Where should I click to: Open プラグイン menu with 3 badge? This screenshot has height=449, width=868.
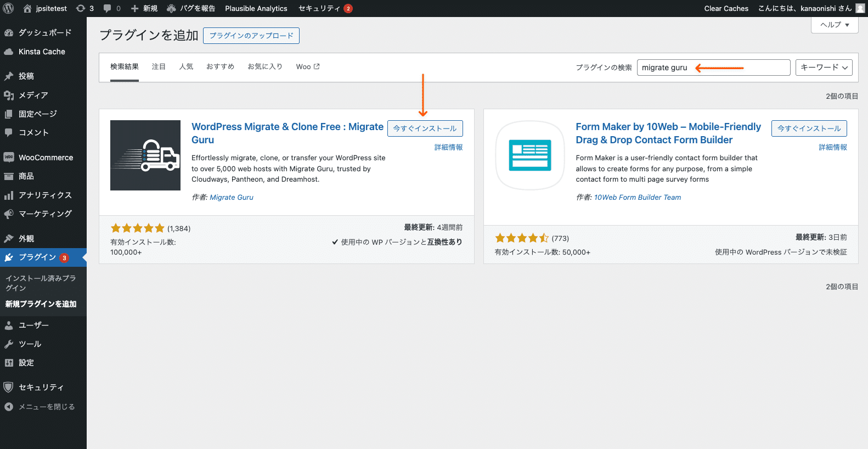[x=43, y=257]
